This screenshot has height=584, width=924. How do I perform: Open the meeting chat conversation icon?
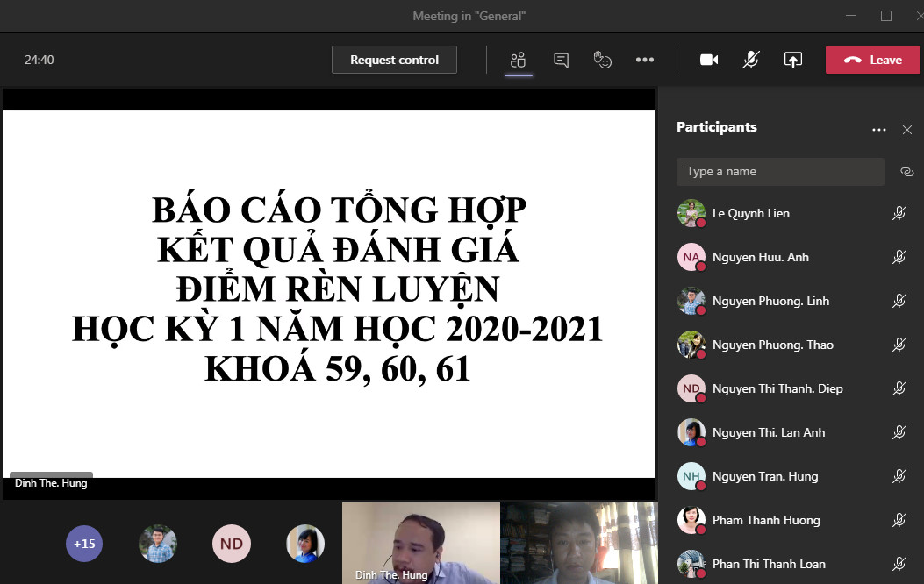(x=561, y=60)
